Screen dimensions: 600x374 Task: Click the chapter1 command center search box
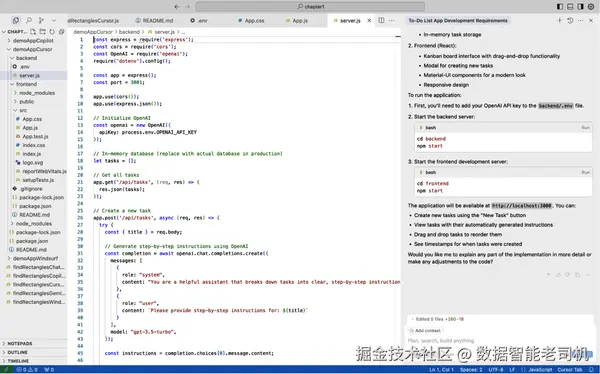point(310,7)
